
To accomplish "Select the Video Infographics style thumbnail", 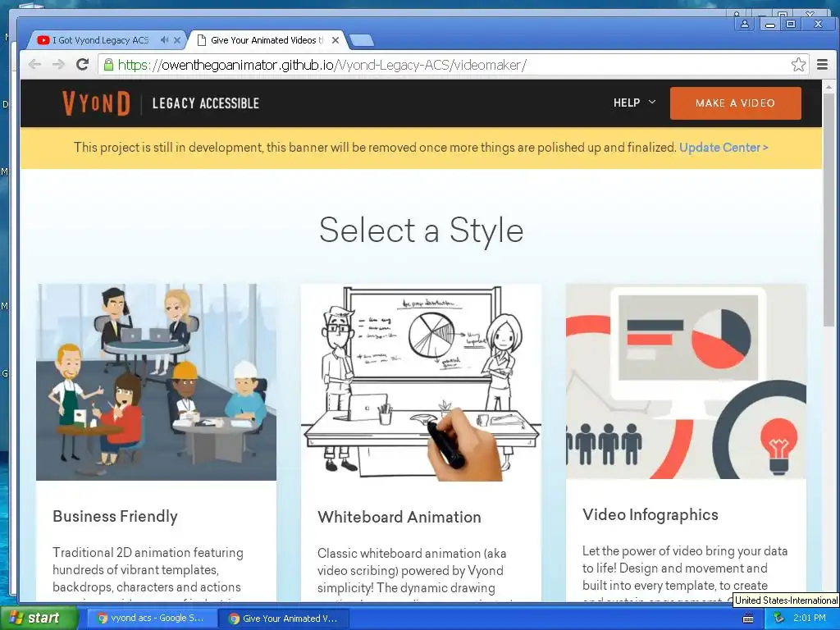I will (x=687, y=382).
